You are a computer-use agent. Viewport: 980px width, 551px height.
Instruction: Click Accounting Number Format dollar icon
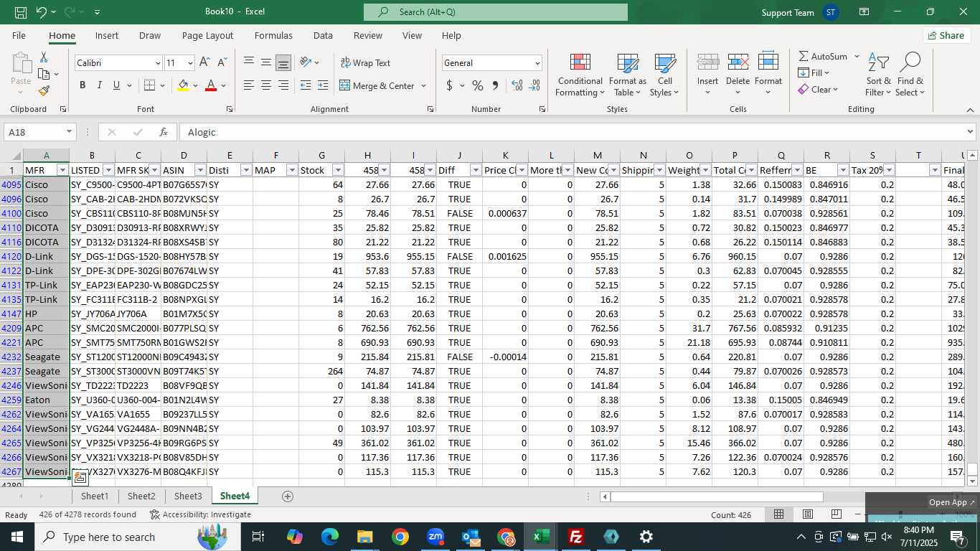[450, 85]
